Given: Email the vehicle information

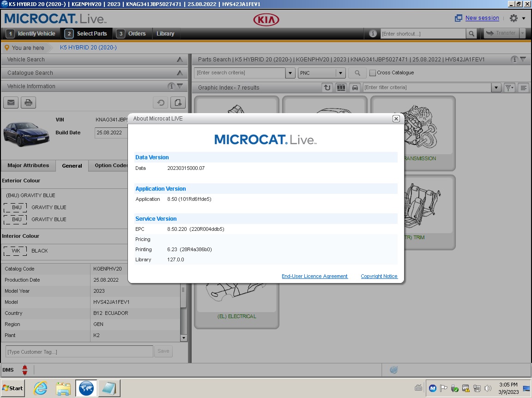Looking at the screenshot, I should click(11, 103).
